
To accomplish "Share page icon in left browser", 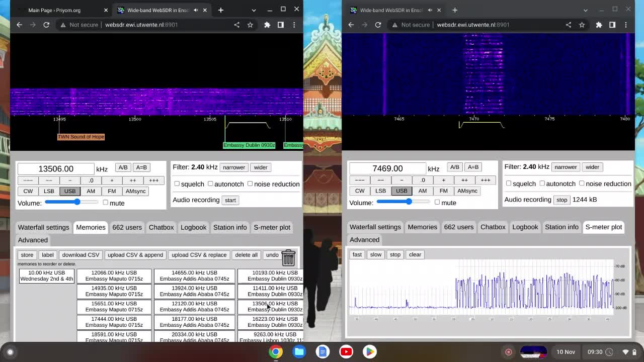I will [236, 25].
